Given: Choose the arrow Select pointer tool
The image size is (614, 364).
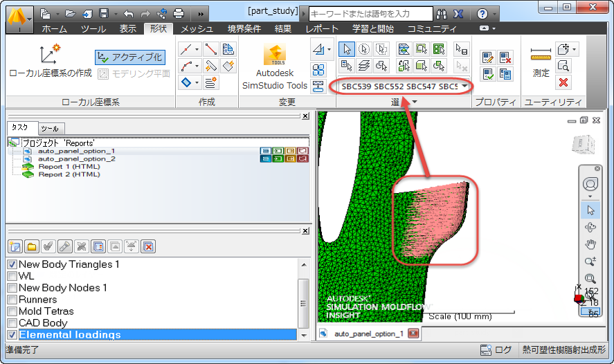Looking at the screenshot, I should [347, 49].
